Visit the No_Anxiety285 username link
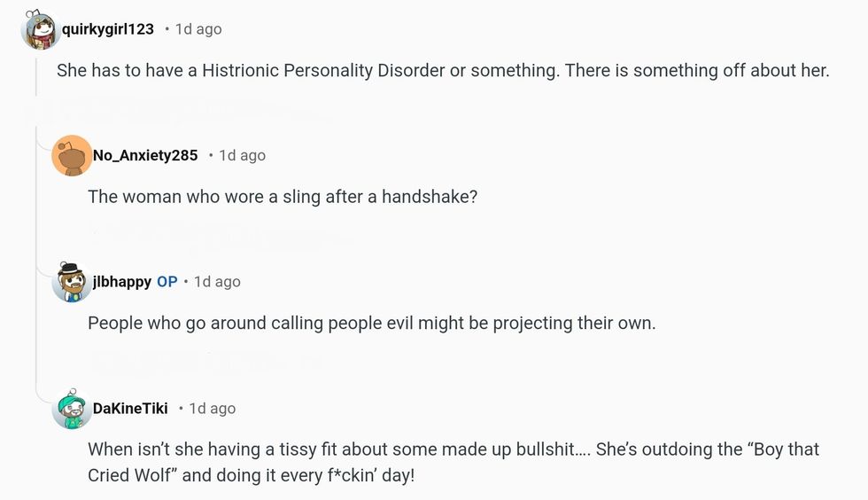 pos(144,155)
